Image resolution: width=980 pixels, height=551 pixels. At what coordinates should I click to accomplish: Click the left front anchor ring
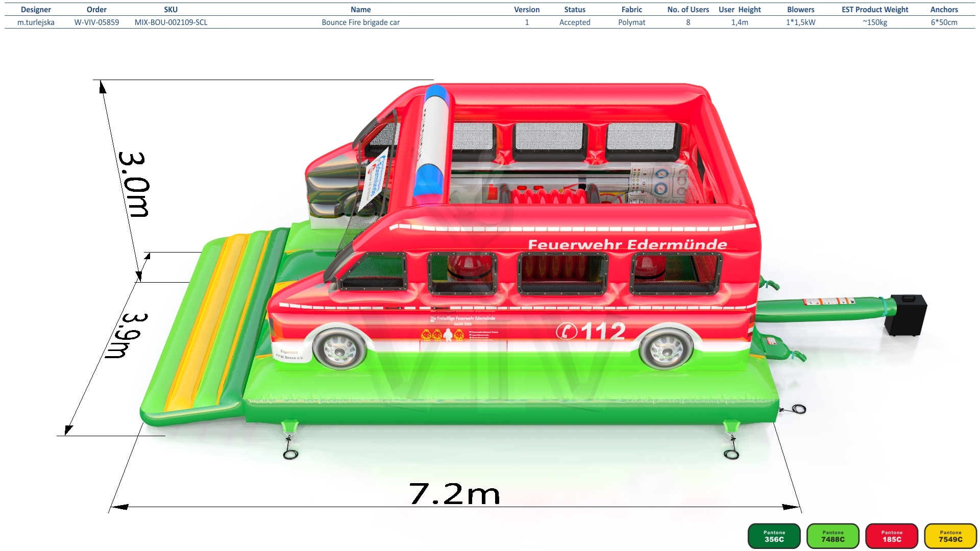(x=290, y=454)
